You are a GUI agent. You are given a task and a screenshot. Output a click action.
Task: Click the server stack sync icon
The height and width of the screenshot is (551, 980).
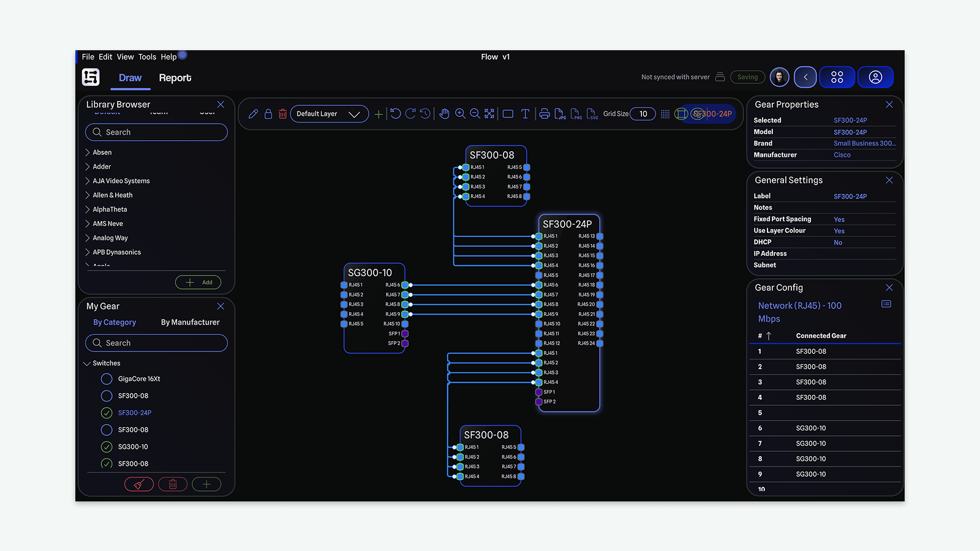point(720,77)
